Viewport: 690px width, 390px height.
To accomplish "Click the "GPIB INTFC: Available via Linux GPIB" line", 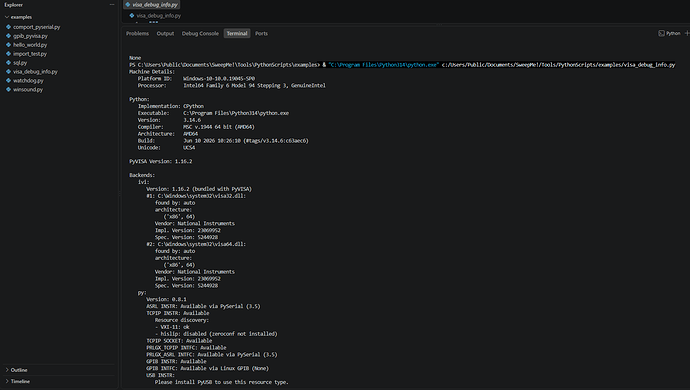I will [x=207, y=368].
